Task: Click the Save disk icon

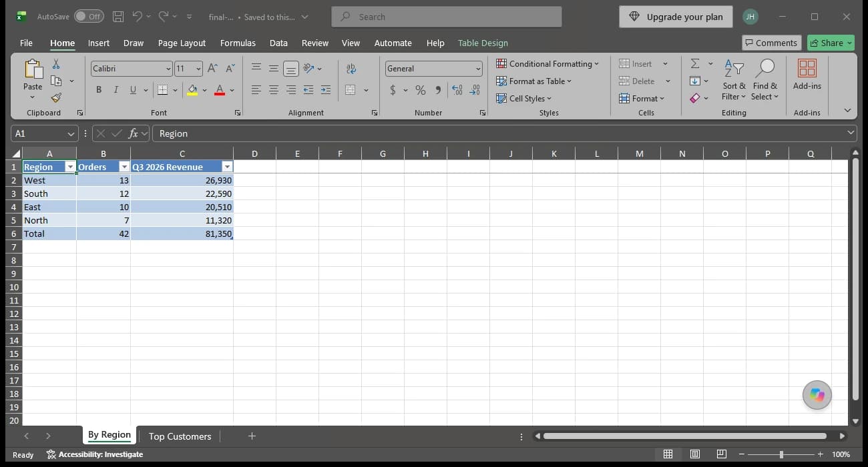Action: (118, 17)
